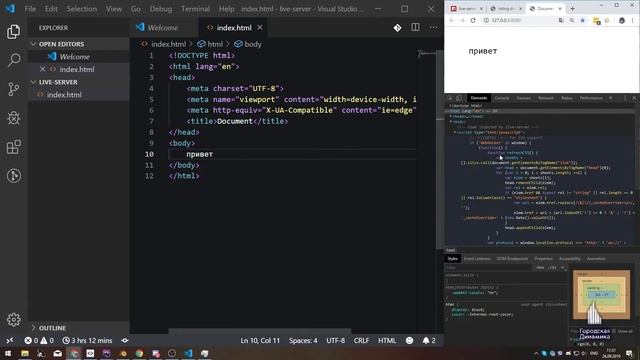The height and width of the screenshot is (360, 640).
Task: Open the Help menu
Action: [227, 9]
